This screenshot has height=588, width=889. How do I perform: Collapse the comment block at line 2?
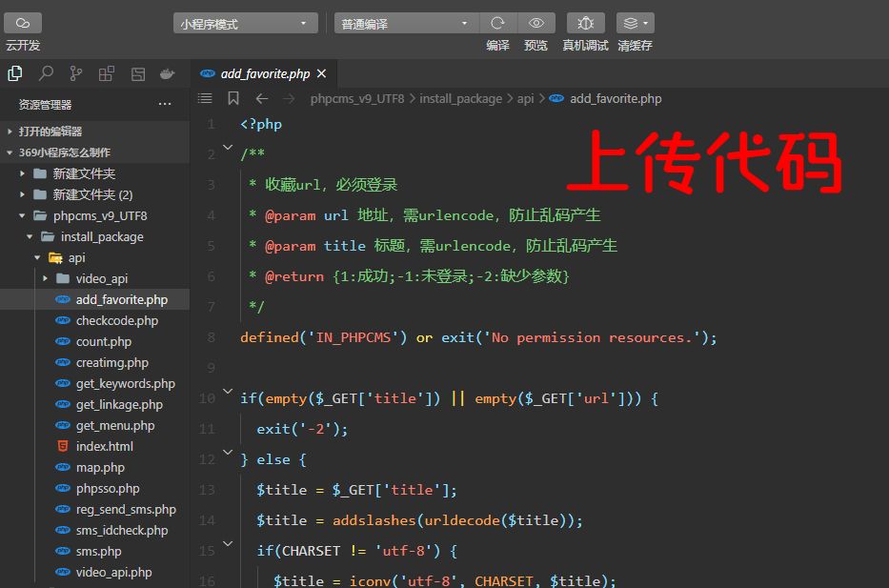[227, 149]
